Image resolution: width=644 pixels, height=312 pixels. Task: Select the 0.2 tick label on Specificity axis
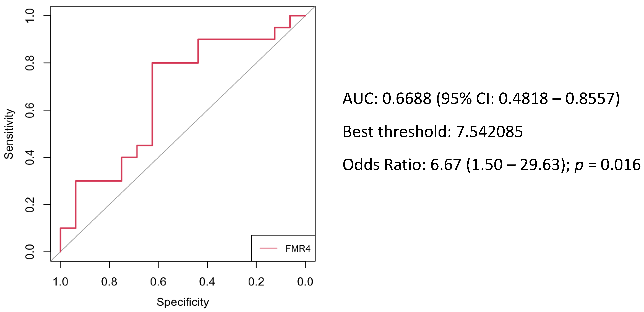(256, 282)
